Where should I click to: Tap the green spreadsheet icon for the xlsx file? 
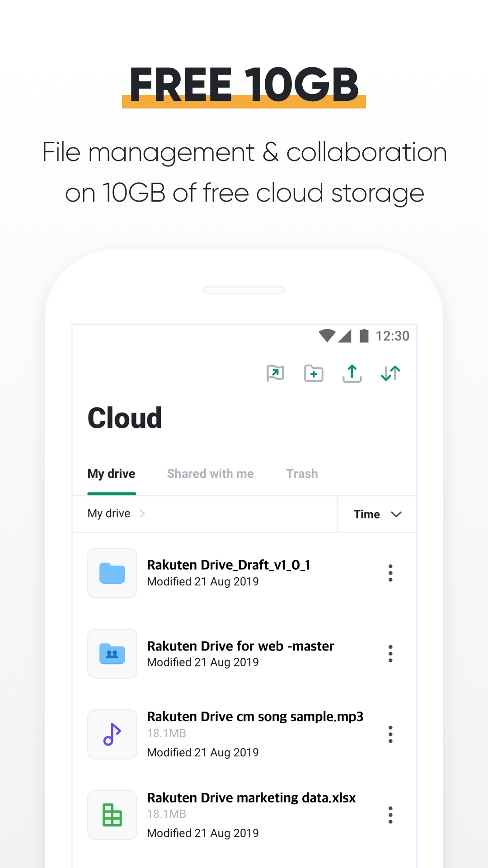pyautogui.click(x=112, y=815)
